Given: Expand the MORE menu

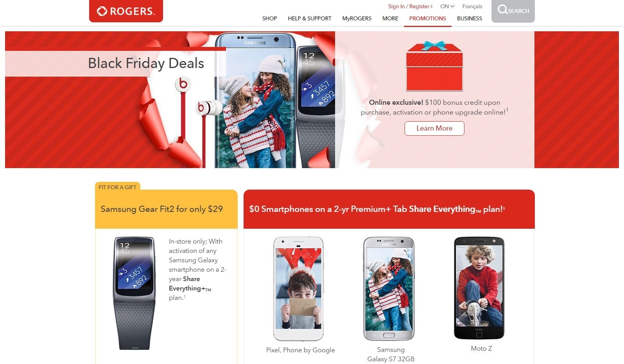Looking at the screenshot, I should tap(390, 18).
